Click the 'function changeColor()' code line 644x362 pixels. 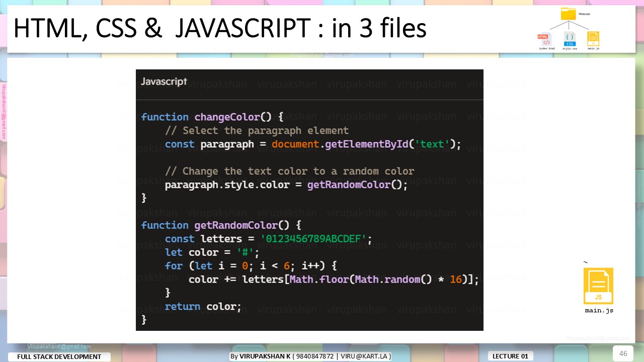click(212, 117)
